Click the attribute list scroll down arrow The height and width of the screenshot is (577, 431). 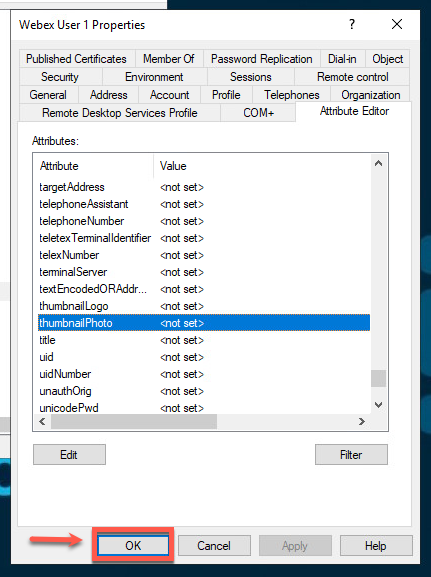pos(378,405)
